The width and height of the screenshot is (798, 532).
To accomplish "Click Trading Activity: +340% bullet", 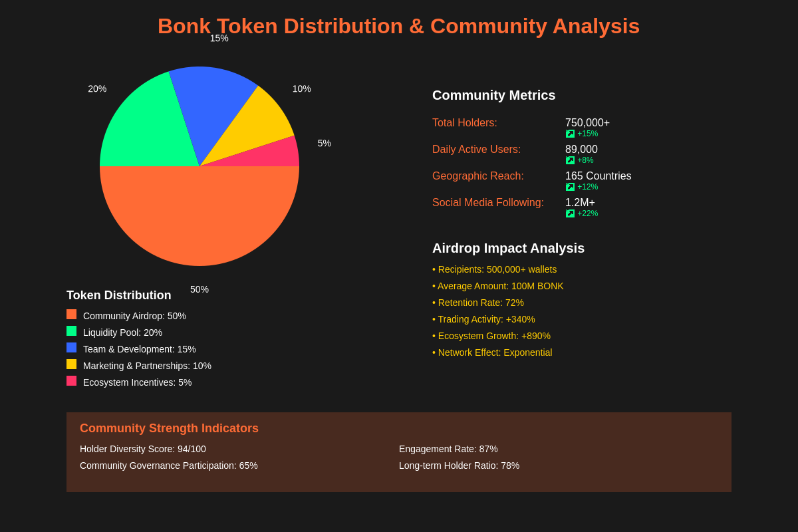I will (x=483, y=319).
